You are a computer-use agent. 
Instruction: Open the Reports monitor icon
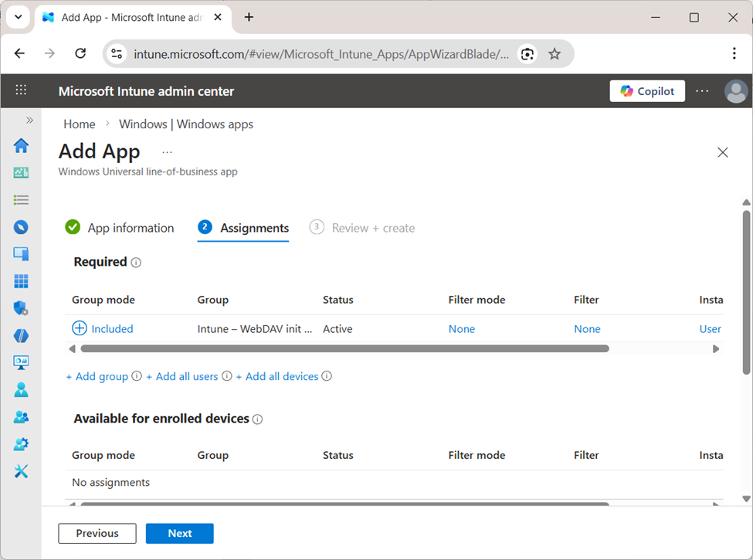(x=21, y=361)
